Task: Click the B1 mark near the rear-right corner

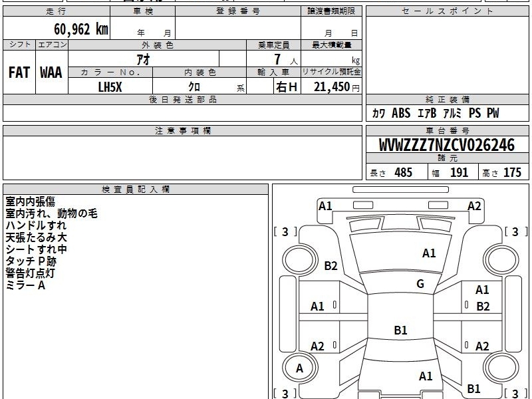Action: (x=473, y=388)
